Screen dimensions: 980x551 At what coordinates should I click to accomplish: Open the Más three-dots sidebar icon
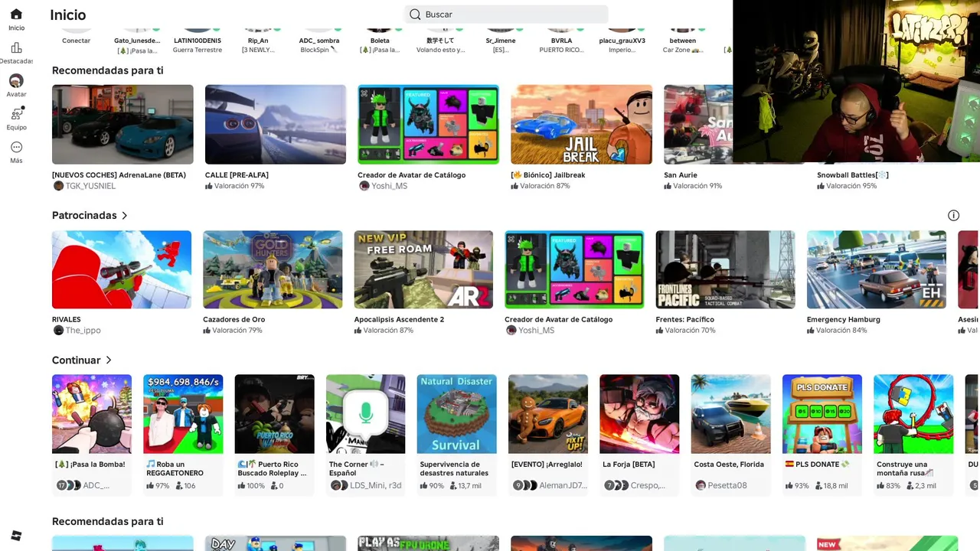point(16,147)
